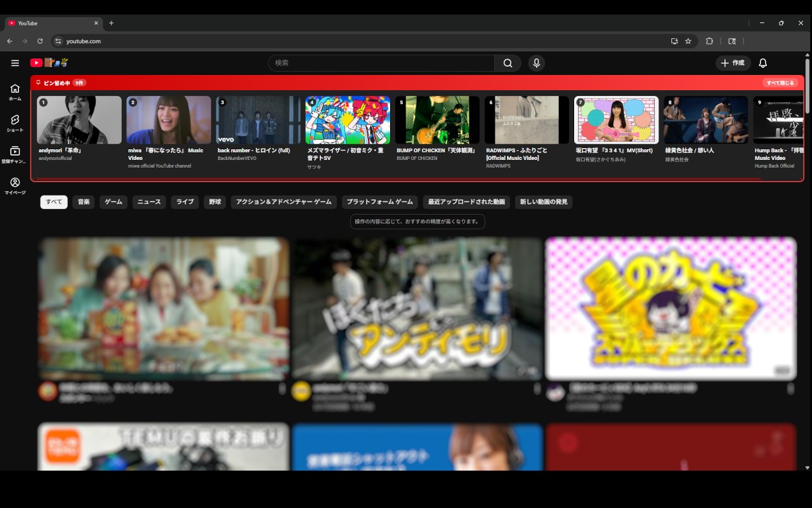Open browser extensions puzzle icon

point(709,41)
